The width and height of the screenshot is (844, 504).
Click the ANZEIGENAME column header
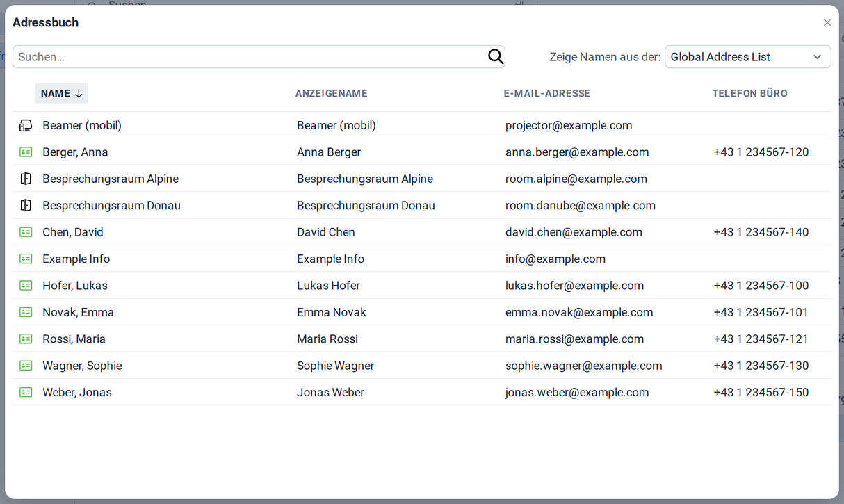(331, 94)
